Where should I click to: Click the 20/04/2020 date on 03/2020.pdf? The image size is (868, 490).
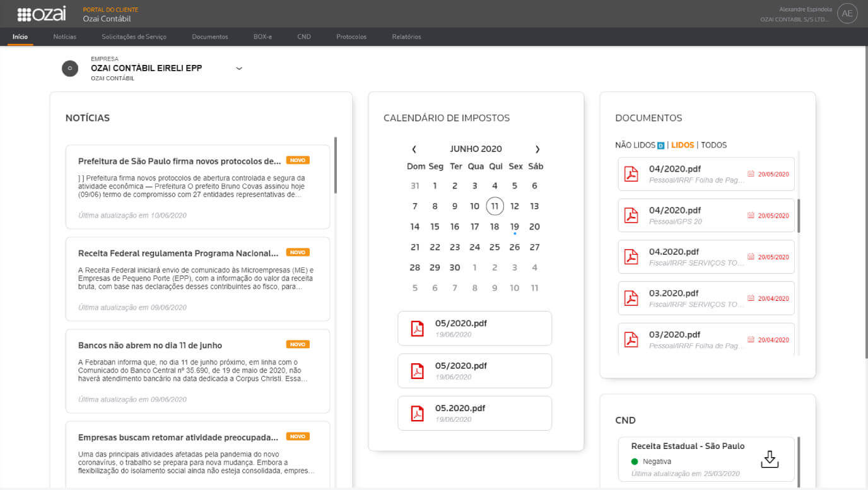tap(773, 340)
